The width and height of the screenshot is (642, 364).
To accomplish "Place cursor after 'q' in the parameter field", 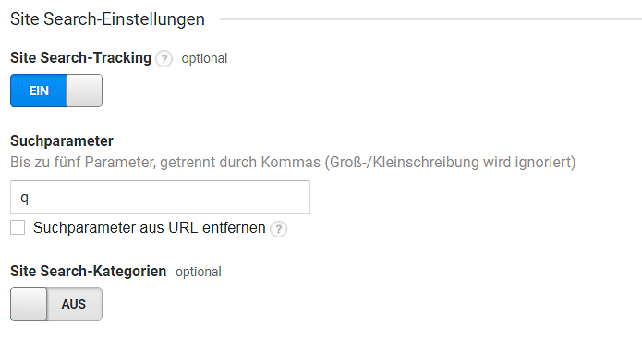I will tap(30, 198).
